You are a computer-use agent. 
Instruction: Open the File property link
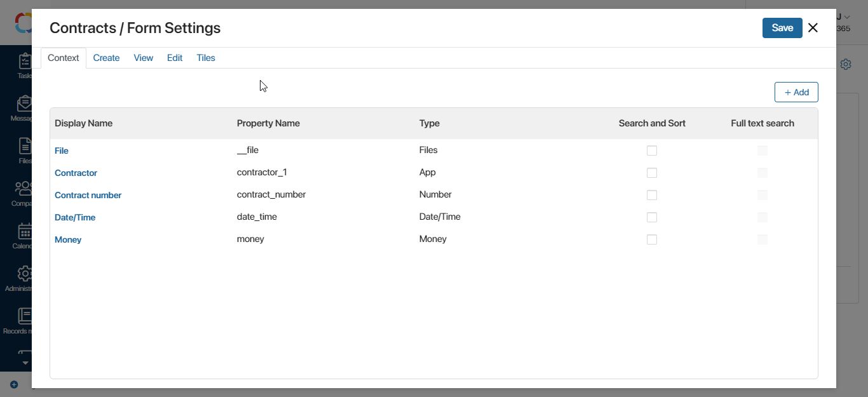[62, 151]
